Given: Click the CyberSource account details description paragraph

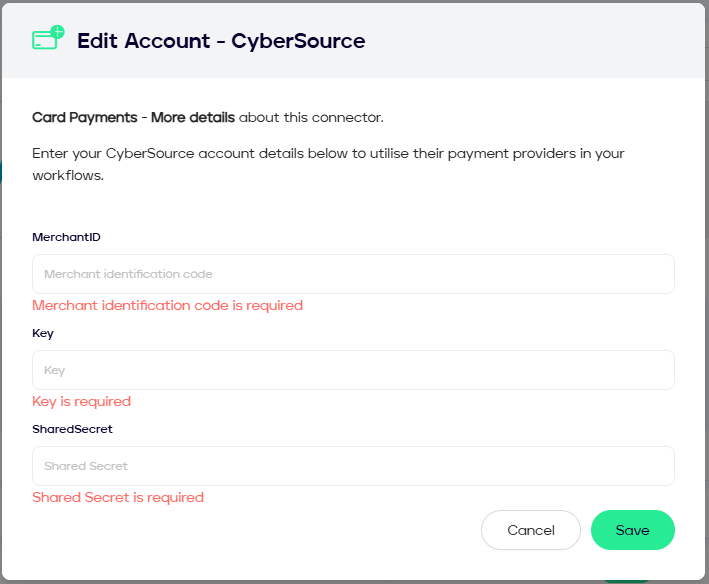Looking at the screenshot, I should click(x=330, y=164).
